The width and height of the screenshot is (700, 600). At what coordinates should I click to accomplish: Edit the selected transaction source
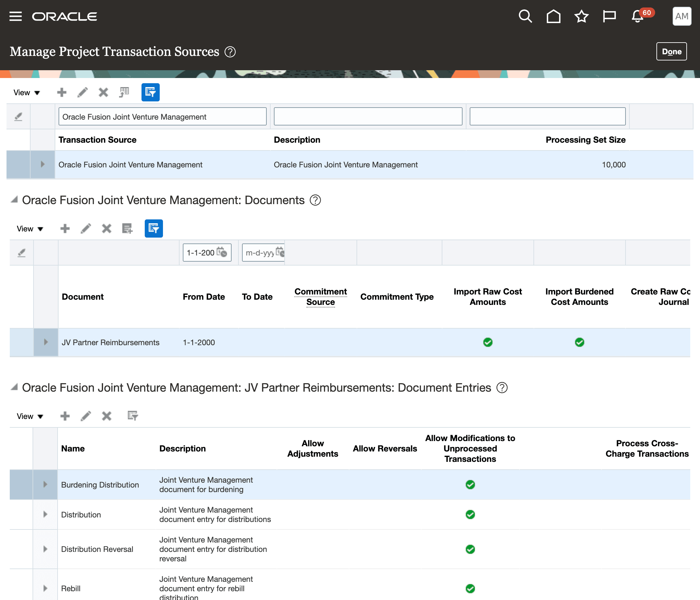[82, 92]
